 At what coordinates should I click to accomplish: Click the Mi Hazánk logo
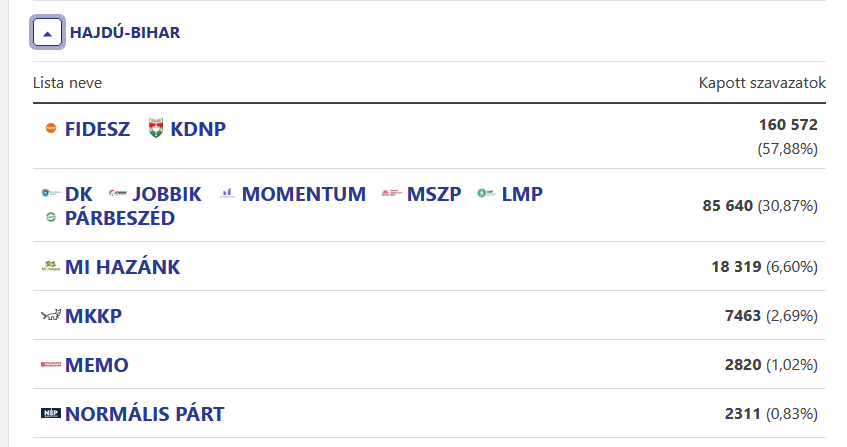(50, 267)
